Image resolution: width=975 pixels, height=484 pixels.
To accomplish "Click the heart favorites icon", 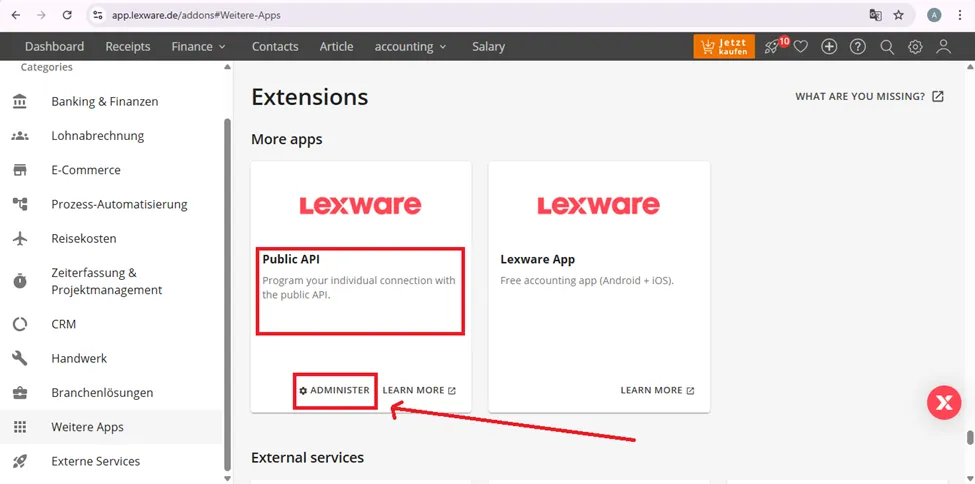I will point(800,47).
